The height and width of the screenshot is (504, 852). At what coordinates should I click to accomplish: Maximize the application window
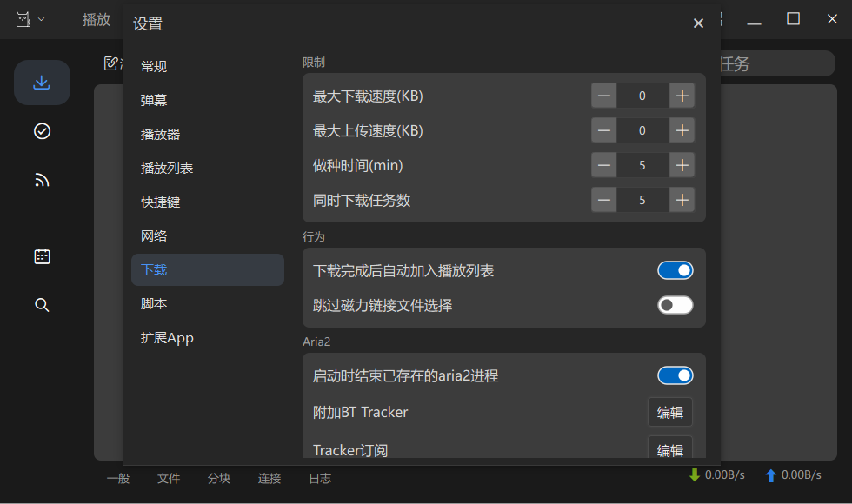click(x=793, y=19)
